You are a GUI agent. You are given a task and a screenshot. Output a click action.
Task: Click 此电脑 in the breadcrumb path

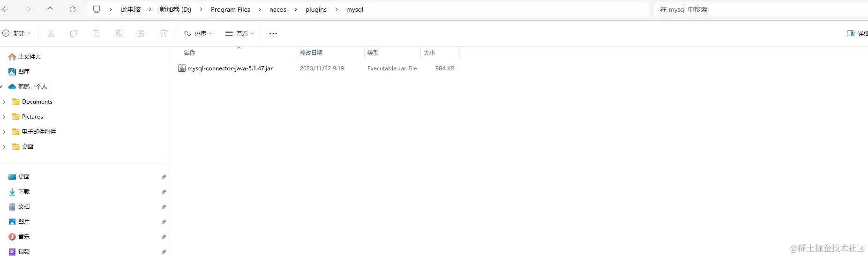(x=131, y=9)
